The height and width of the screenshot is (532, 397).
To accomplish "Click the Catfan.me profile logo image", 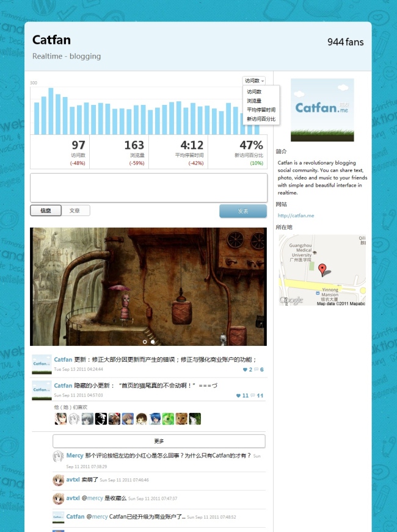I will pos(322,110).
